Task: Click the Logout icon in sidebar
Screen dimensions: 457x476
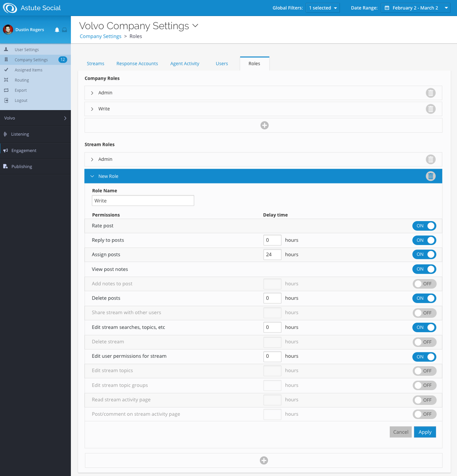Action: pyautogui.click(x=6, y=101)
